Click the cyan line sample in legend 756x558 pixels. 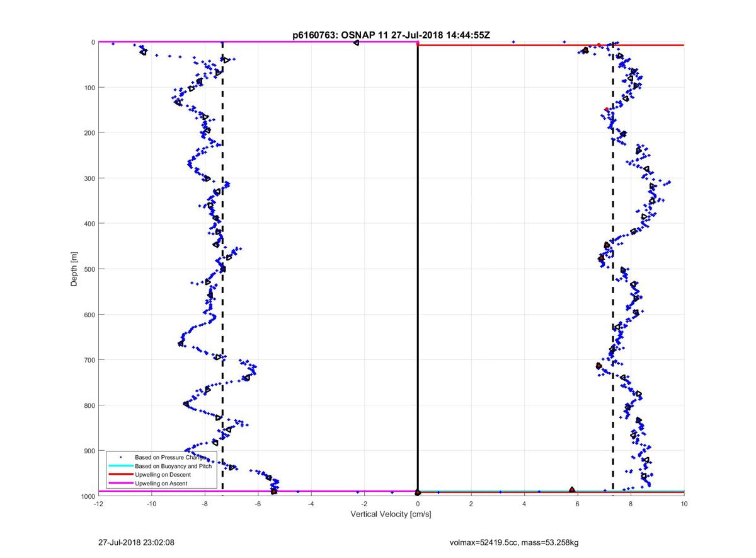click(x=121, y=466)
